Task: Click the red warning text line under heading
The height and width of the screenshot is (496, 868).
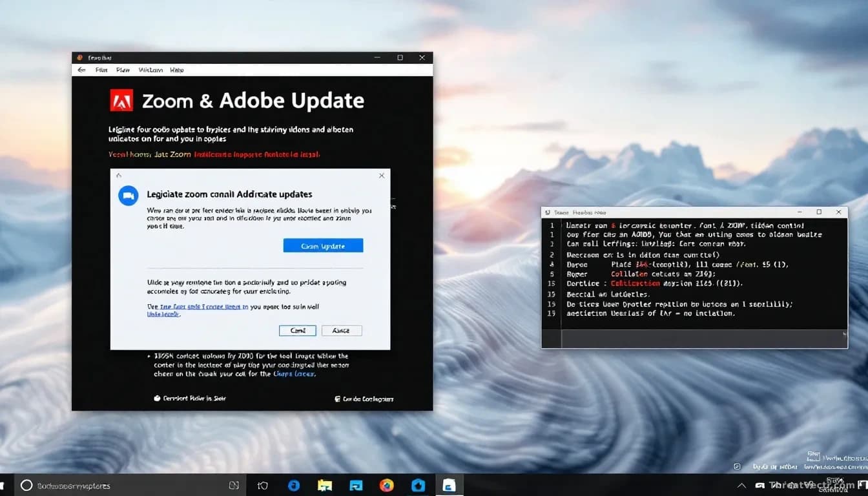Action: click(214, 154)
